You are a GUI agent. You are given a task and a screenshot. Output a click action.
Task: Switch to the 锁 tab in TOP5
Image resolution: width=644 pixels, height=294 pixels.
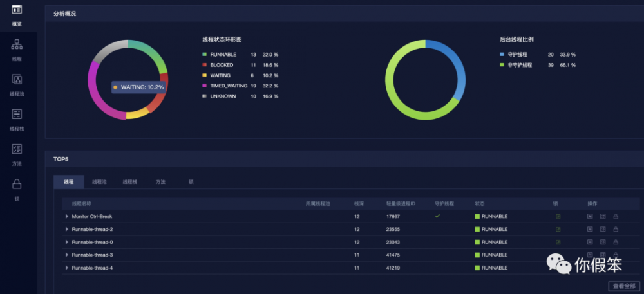(191, 182)
